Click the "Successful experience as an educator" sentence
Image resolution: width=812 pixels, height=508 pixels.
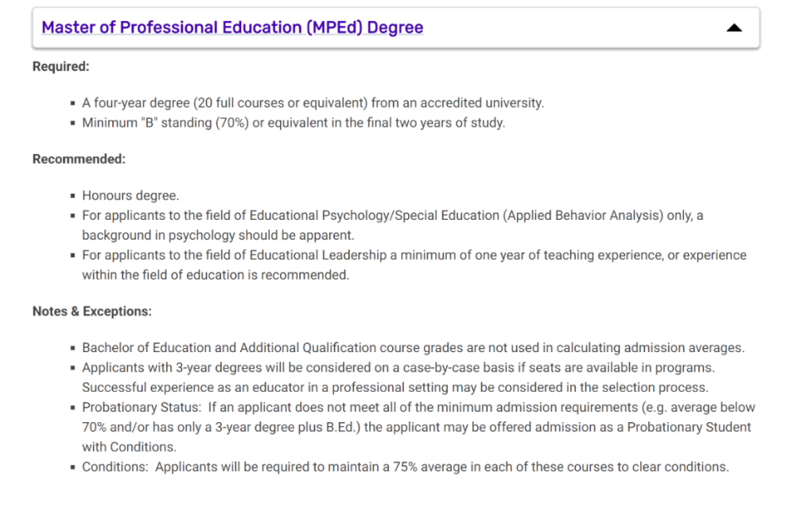tap(395, 388)
